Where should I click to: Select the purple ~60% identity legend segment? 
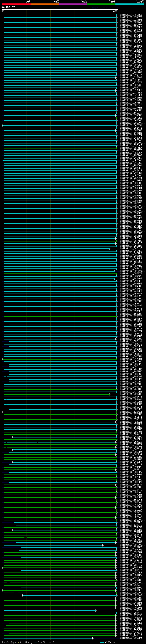(x=73, y=4)
